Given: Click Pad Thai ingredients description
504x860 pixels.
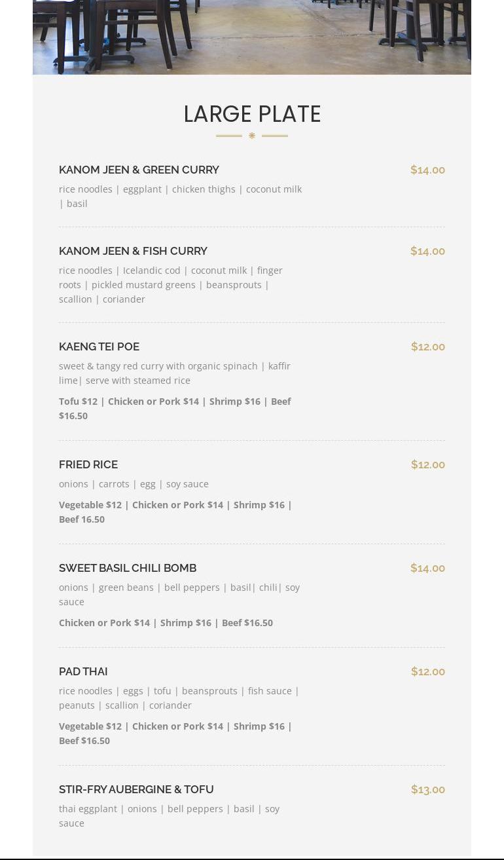Looking at the screenshot, I should 178,698.
